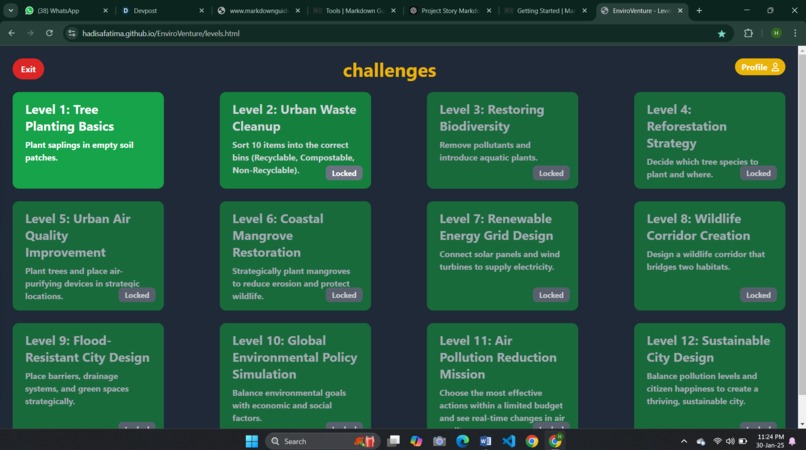Screen dimensions: 806x450
Task: Open the Camera app on taskbar
Action: pyautogui.click(x=439, y=441)
